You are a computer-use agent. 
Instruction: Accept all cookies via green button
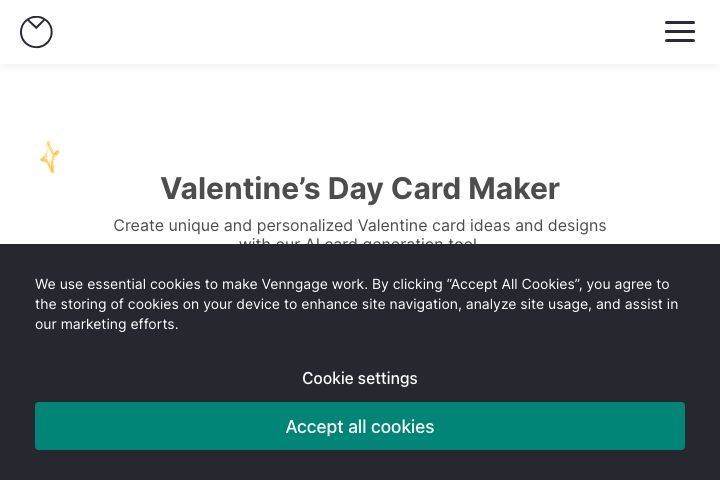click(360, 426)
